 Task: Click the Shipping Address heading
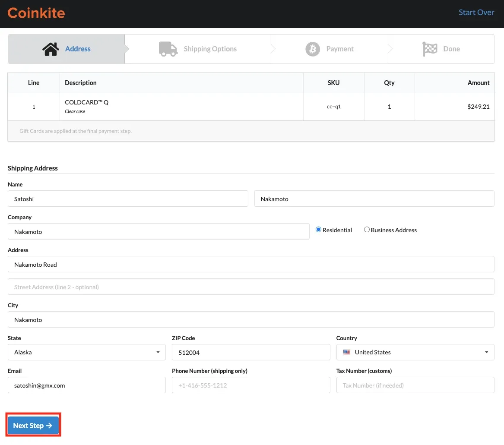click(x=33, y=168)
